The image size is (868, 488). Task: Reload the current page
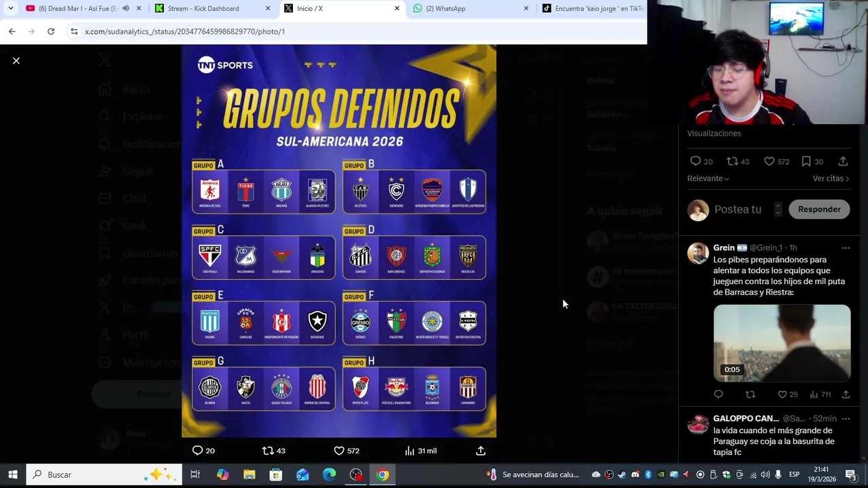point(51,31)
